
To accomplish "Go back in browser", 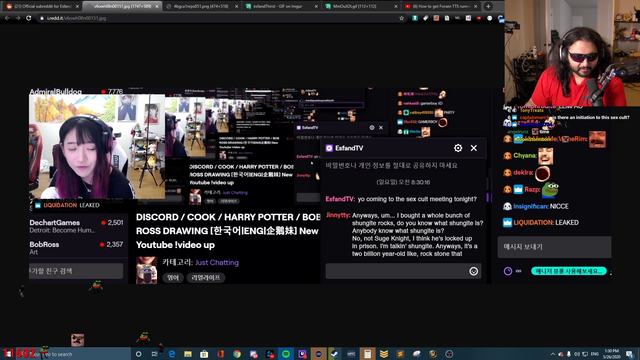I will (x=7, y=18).
